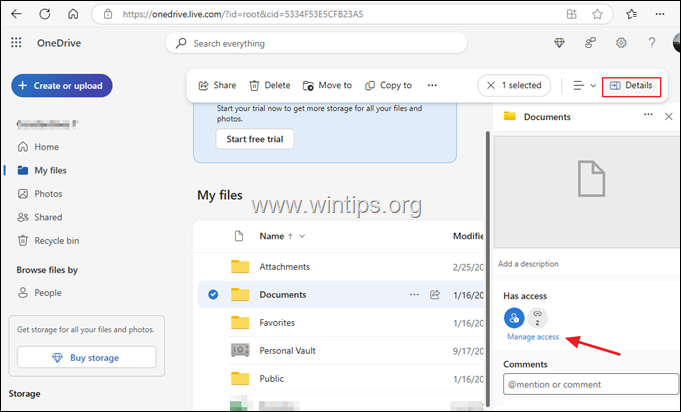This screenshot has height=412, width=681.
Task: Open the browser home page icon
Action: (73, 14)
